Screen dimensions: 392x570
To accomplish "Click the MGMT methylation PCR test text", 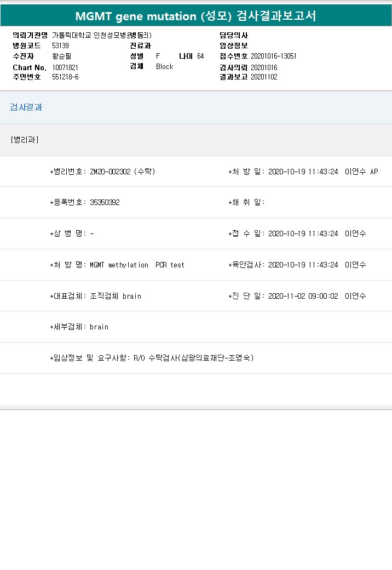I will point(137,265).
